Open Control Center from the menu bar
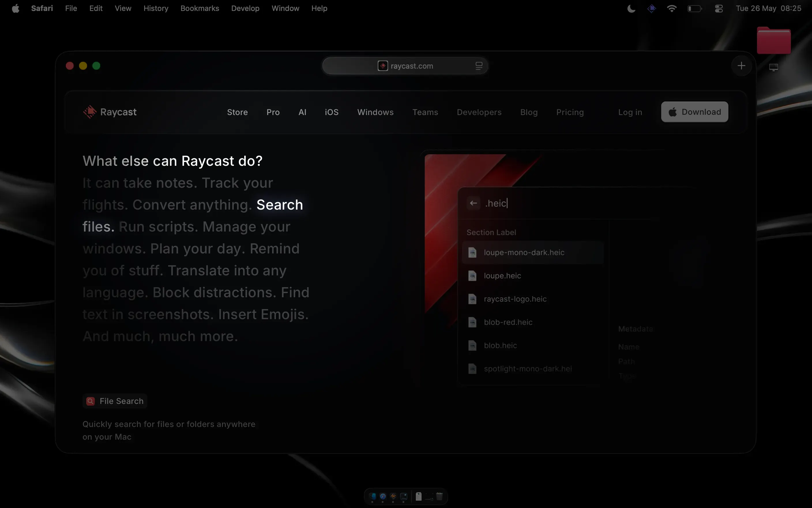812x508 pixels. click(x=719, y=8)
